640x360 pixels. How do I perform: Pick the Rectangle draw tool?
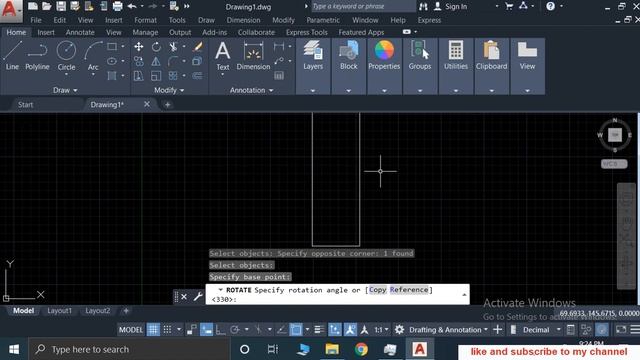112,47
